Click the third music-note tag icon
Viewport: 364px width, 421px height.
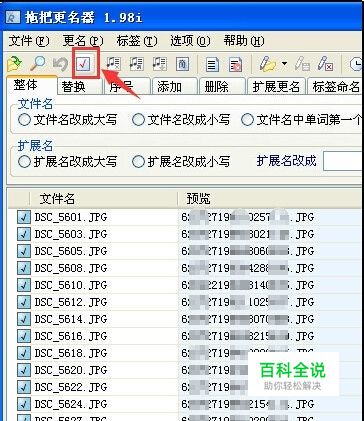click(160, 63)
